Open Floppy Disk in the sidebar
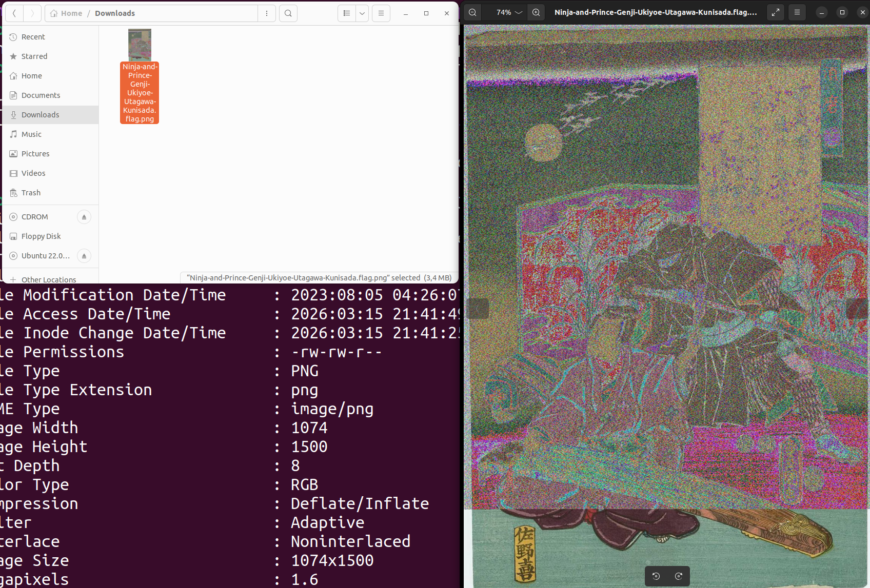This screenshot has height=588, width=870. pos(50,236)
